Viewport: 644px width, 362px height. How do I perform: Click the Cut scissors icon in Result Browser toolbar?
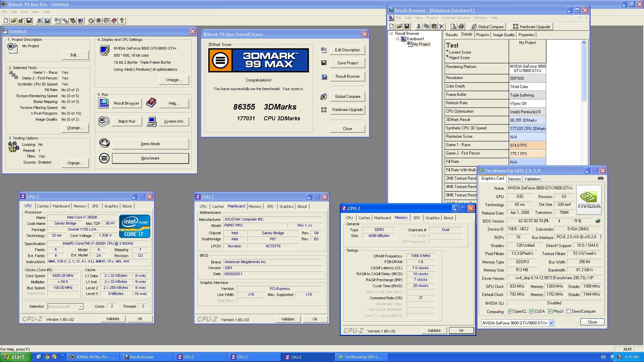click(419, 26)
